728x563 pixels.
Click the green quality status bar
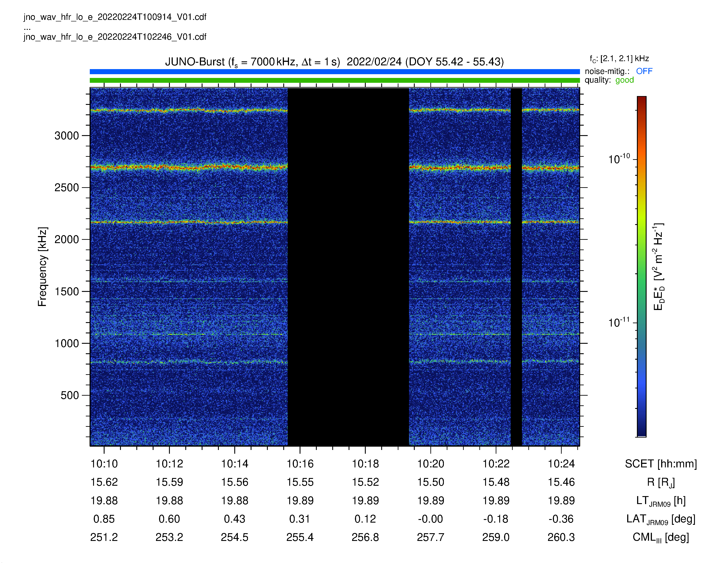click(335, 80)
